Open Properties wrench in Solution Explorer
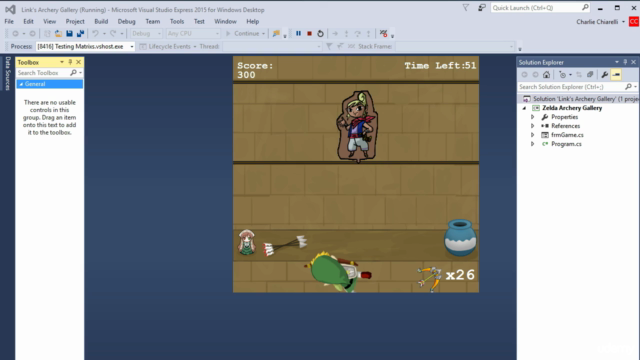 [604, 75]
